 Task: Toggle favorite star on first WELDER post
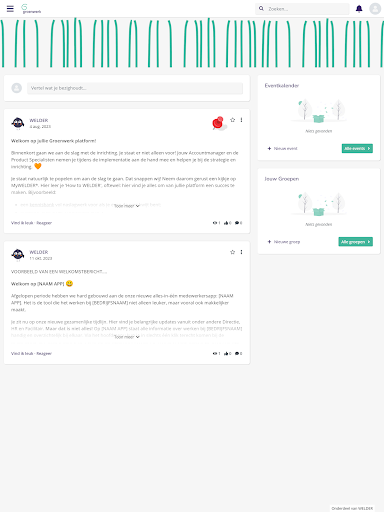[232, 120]
